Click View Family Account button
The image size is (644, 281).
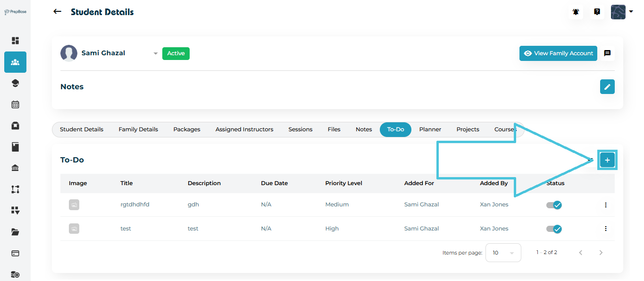tap(558, 53)
